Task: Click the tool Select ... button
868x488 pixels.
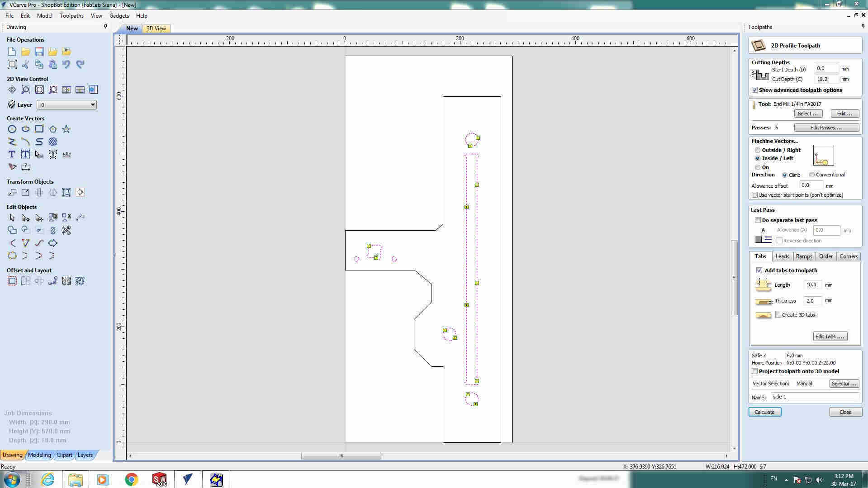Action: point(808,114)
